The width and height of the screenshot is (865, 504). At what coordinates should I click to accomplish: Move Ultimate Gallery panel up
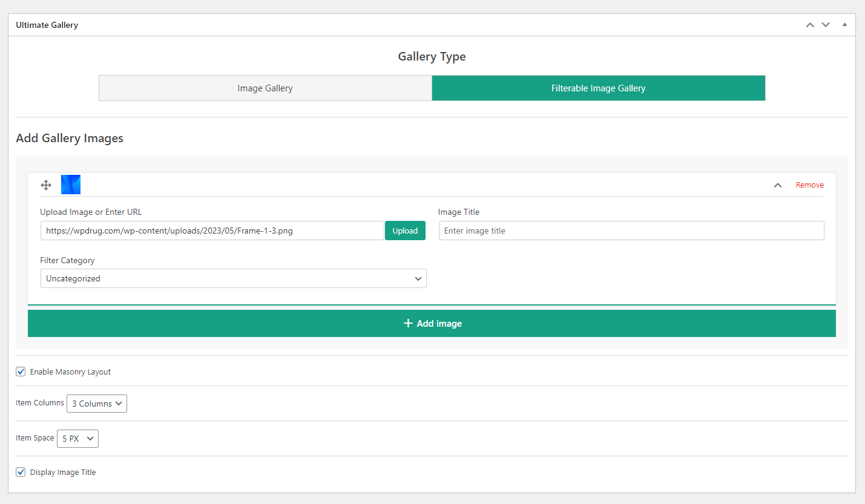[x=810, y=25]
